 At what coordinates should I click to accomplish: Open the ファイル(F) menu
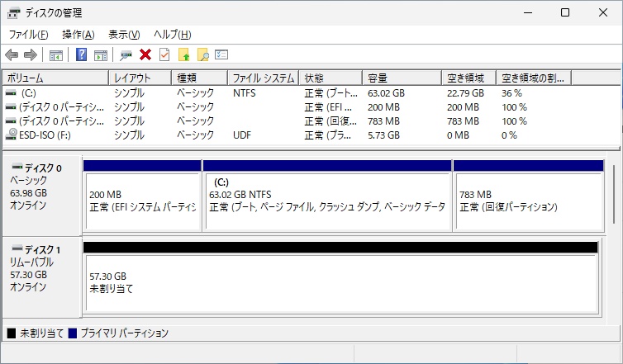click(29, 35)
